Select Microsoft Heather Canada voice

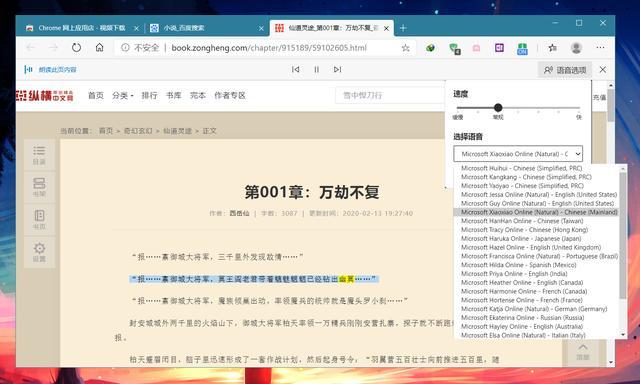522,282
